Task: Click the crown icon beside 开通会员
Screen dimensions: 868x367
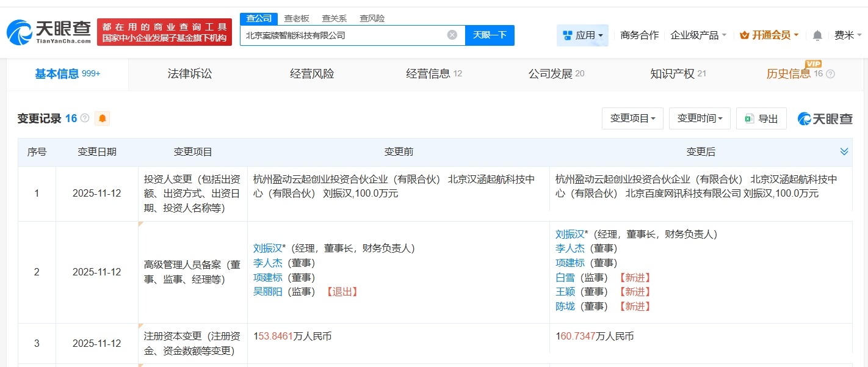Action: (x=743, y=35)
